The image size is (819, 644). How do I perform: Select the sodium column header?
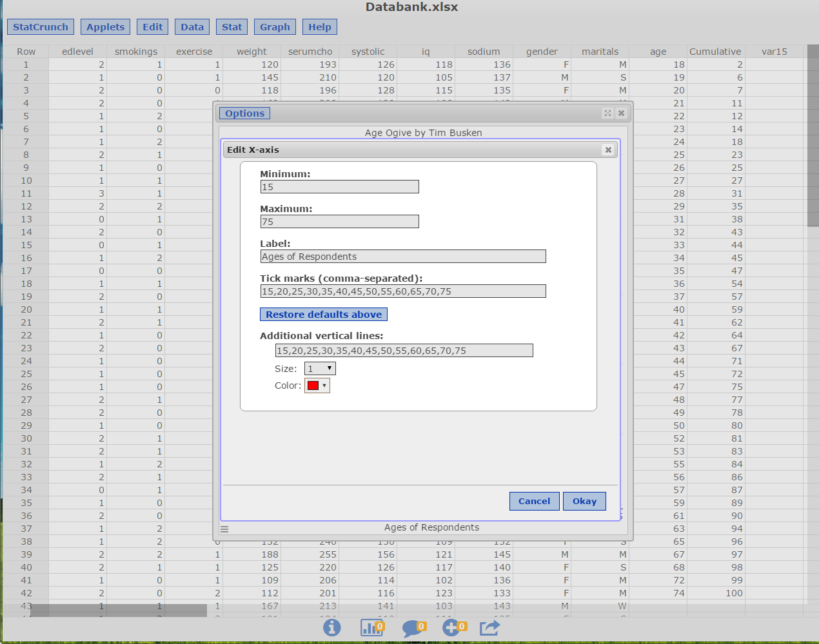(x=484, y=52)
